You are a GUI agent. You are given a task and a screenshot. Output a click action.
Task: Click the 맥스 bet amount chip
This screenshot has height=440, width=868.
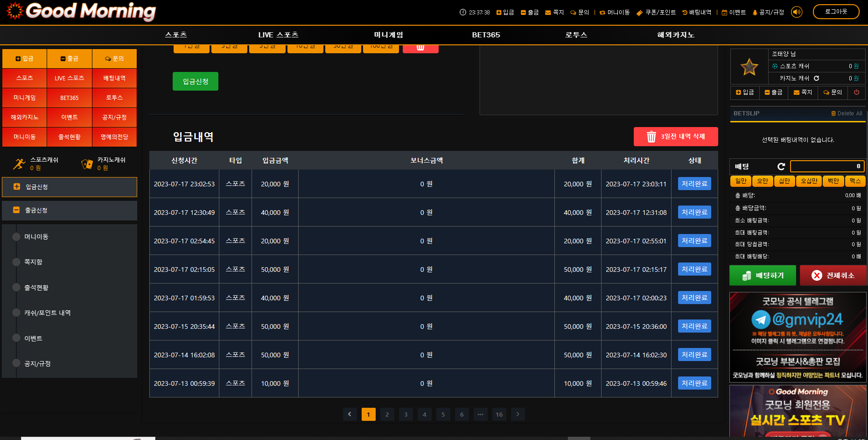point(855,181)
